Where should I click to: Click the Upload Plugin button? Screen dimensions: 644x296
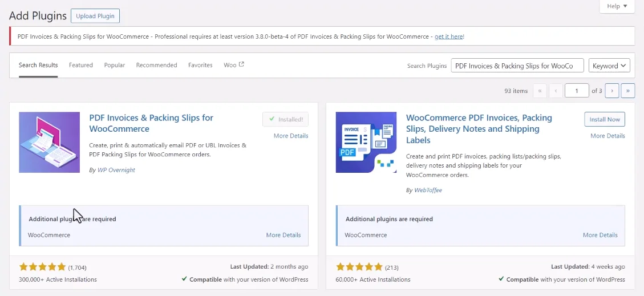coord(95,16)
